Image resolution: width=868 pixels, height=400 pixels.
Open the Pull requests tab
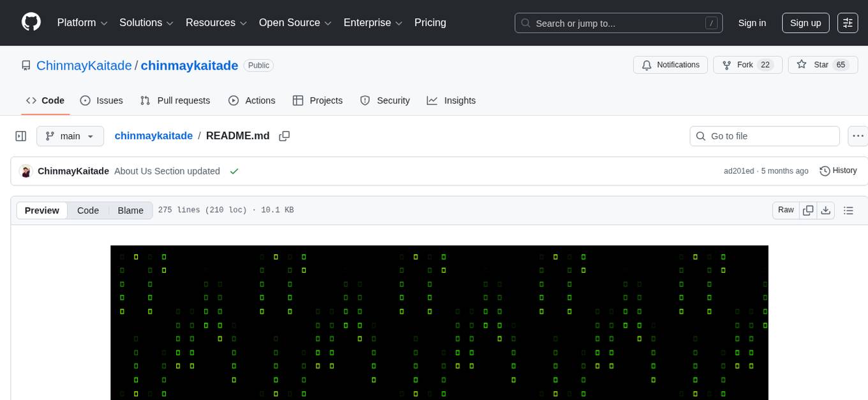point(175,100)
